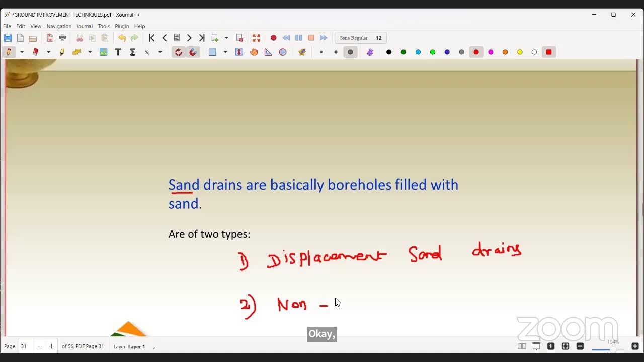Export as PDF icon
The image size is (644, 362).
[x=50, y=38]
